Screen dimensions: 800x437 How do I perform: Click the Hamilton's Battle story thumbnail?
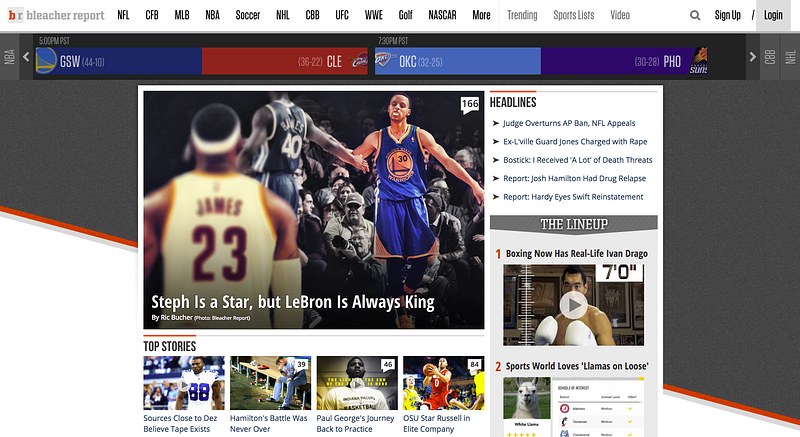(270, 383)
